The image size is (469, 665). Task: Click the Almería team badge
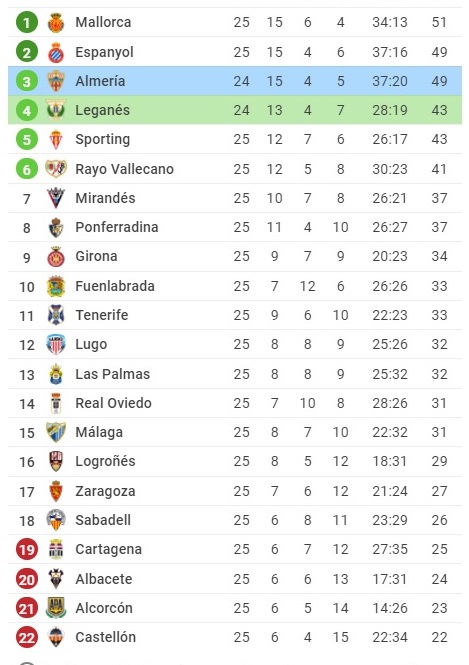click(56, 81)
